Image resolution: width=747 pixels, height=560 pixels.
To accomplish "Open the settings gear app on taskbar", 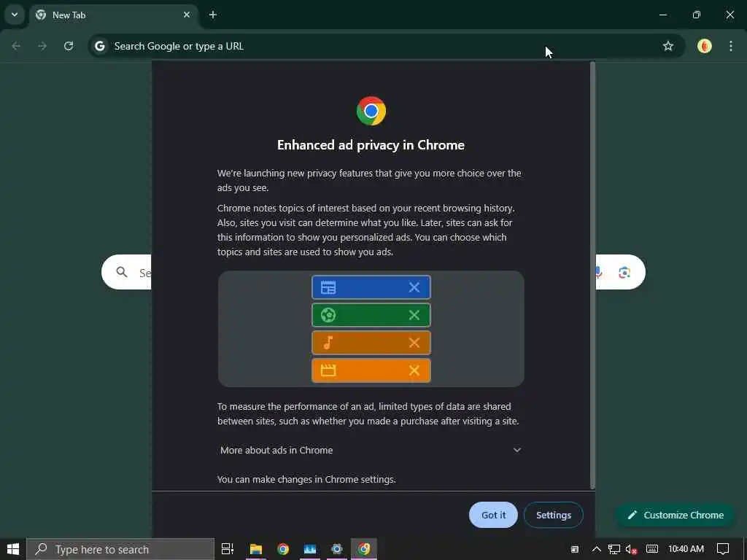I will (x=337, y=549).
